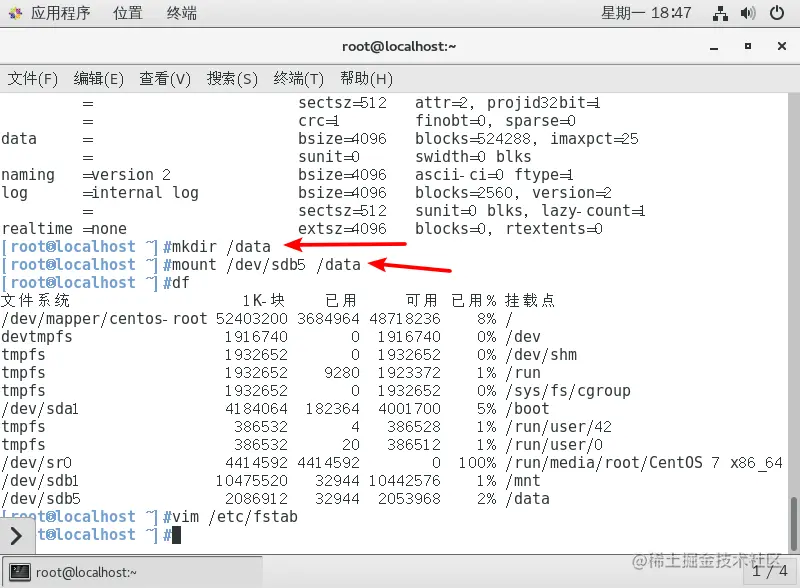Screen dimensions: 800x588
Task: Click the mkdir /data command text
Action: click(x=221, y=247)
